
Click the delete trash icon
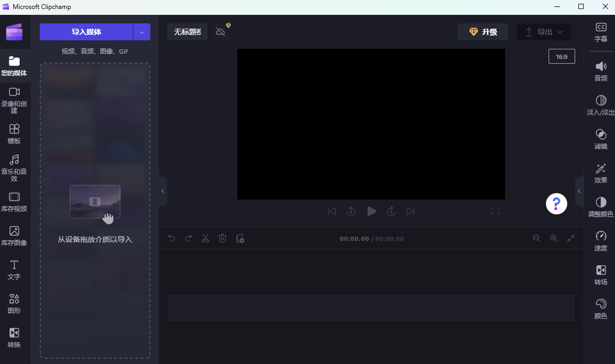223,238
